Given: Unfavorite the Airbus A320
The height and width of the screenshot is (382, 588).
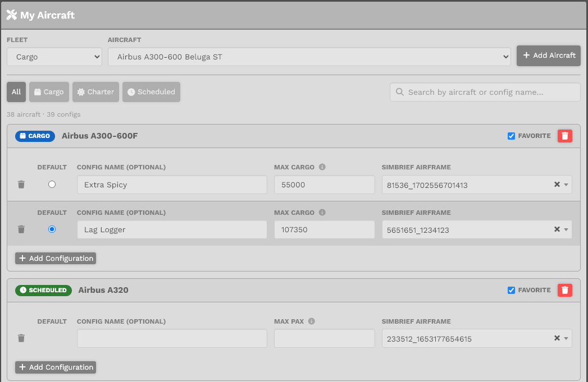Looking at the screenshot, I should [511, 290].
